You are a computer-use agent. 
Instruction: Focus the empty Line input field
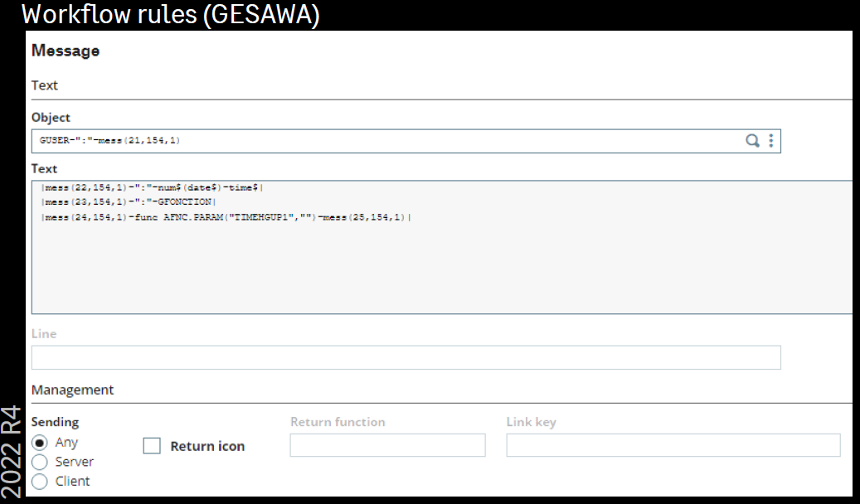coord(406,357)
